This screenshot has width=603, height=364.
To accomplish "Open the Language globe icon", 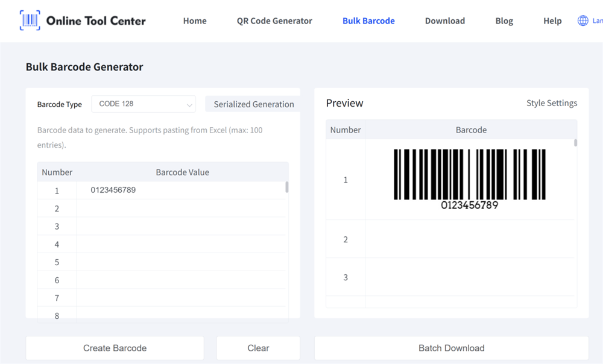I will pos(581,20).
